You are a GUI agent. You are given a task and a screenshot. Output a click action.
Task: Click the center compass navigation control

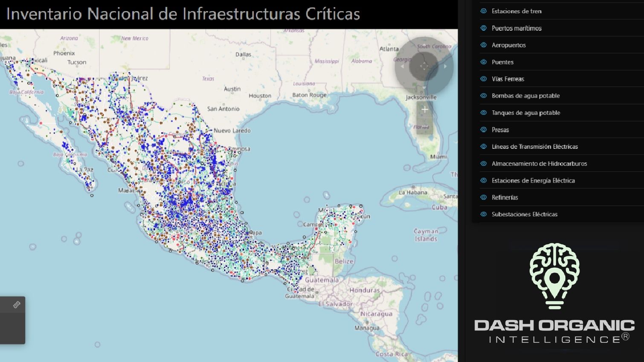pos(424,66)
